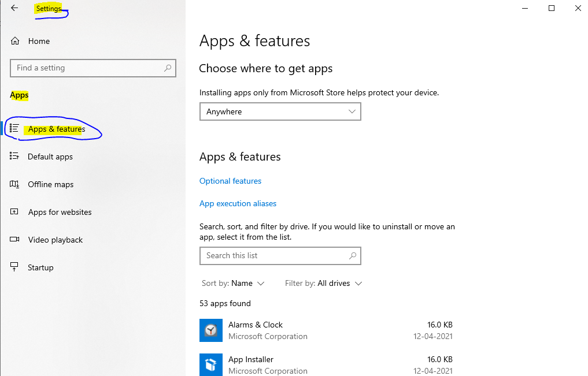Click the Search this list field
The image size is (588, 376).
280,255
